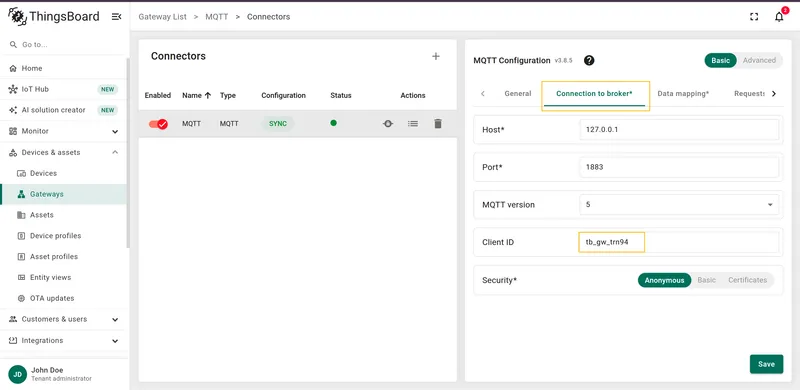This screenshot has height=390, width=800.
Task: Open the Connection to broker tab
Action: point(594,94)
